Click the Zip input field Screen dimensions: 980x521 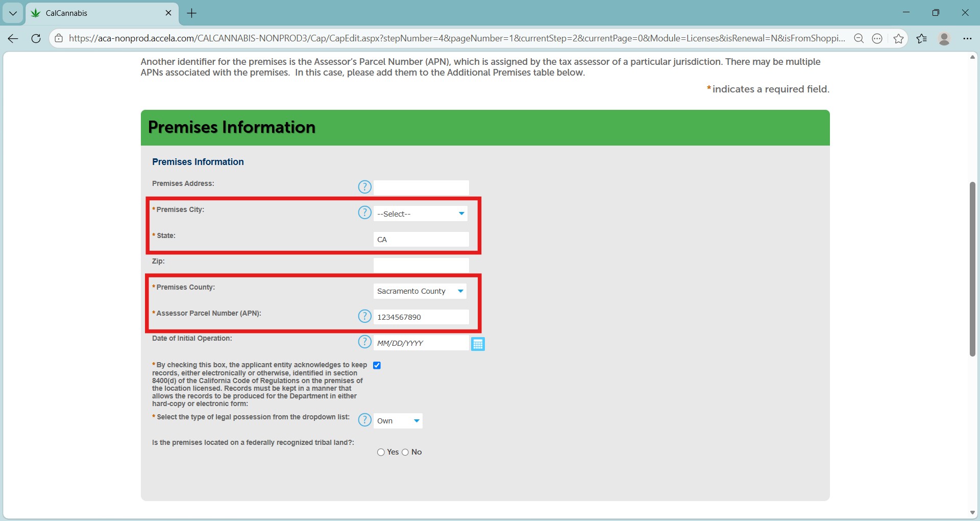[421, 265]
